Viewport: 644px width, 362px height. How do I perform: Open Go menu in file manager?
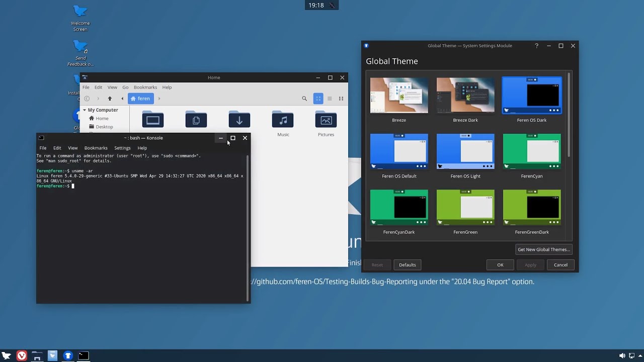(x=125, y=87)
